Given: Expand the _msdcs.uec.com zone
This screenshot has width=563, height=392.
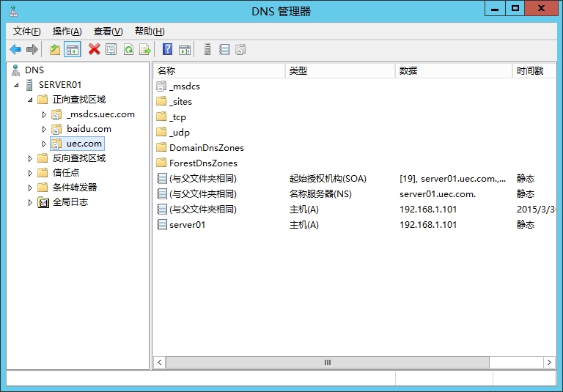Looking at the screenshot, I should click(44, 114).
